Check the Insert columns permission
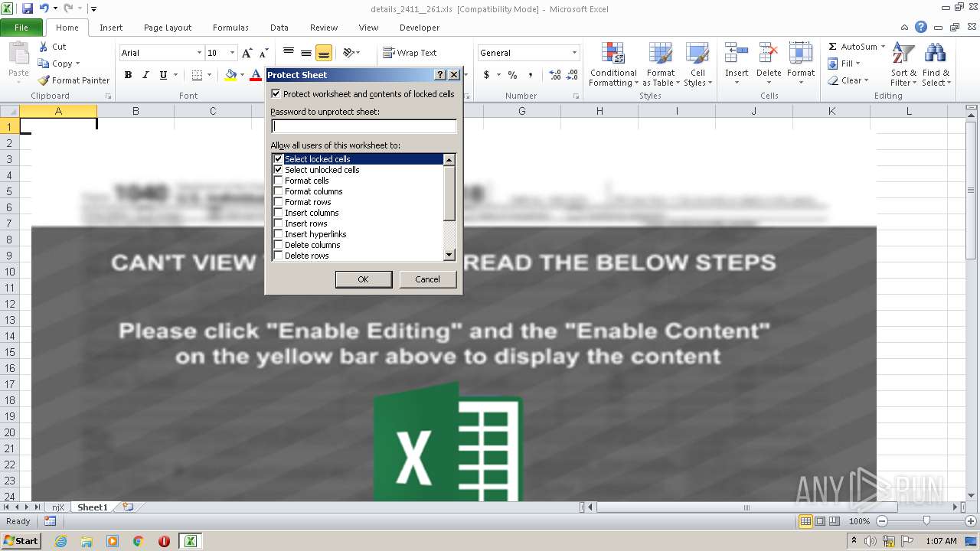This screenshot has height=551, width=980. (x=279, y=213)
